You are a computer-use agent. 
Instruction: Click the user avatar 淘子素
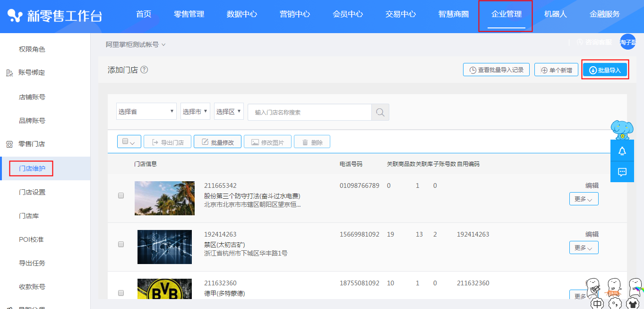point(628,42)
